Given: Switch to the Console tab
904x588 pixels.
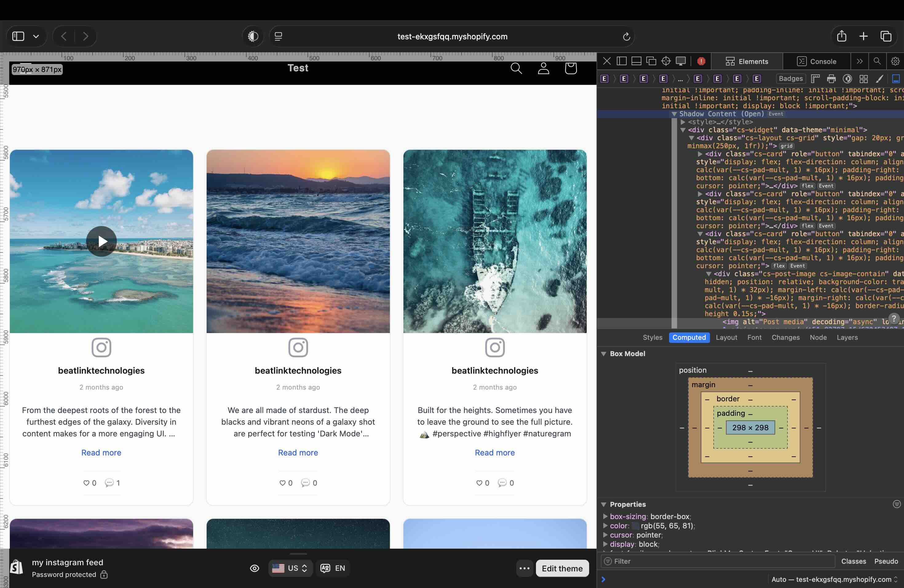Looking at the screenshot, I should (x=816, y=62).
